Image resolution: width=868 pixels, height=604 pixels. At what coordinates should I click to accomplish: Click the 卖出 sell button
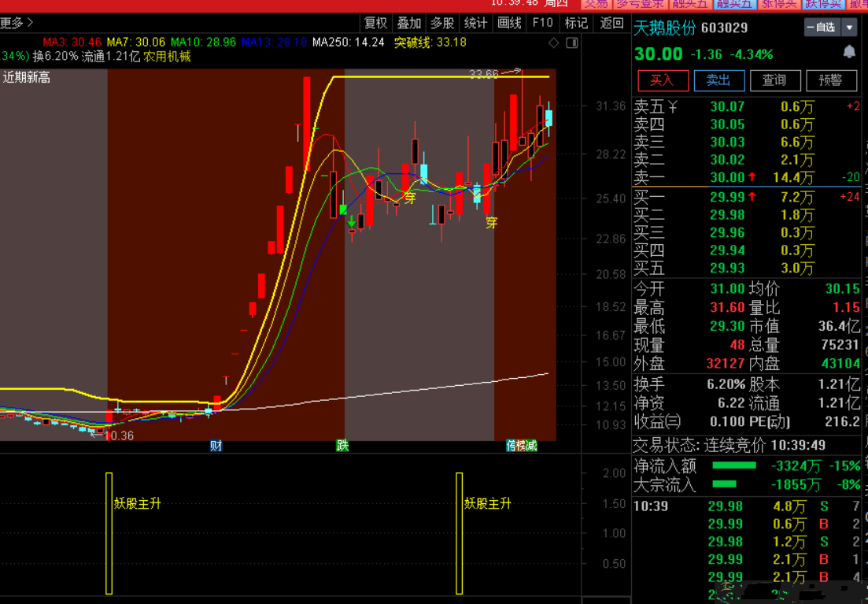(718, 80)
